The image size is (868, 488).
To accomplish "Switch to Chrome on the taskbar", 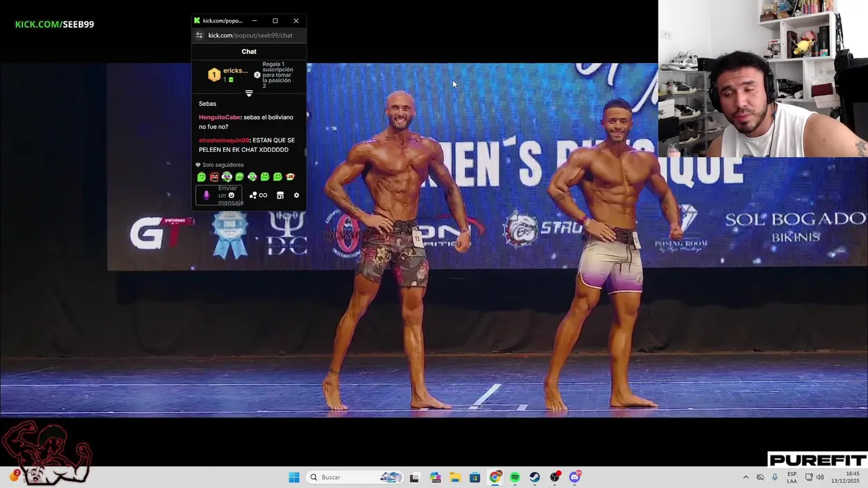I will (495, 477).
